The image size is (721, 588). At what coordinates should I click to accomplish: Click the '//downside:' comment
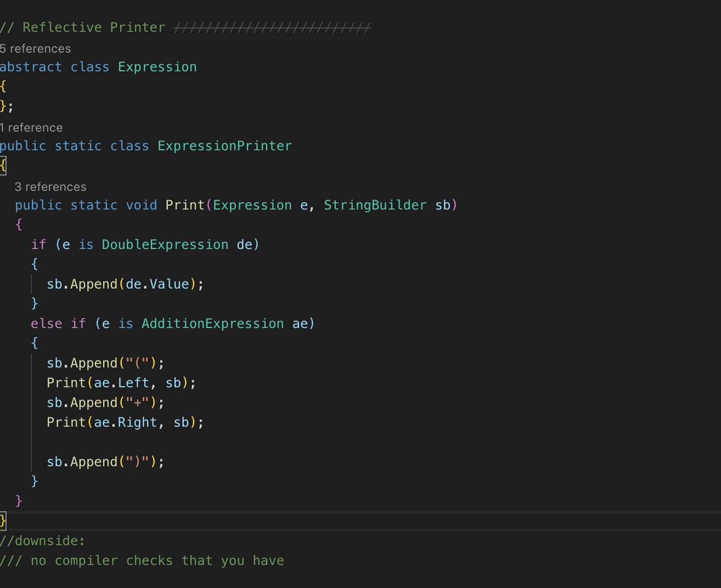43,541
